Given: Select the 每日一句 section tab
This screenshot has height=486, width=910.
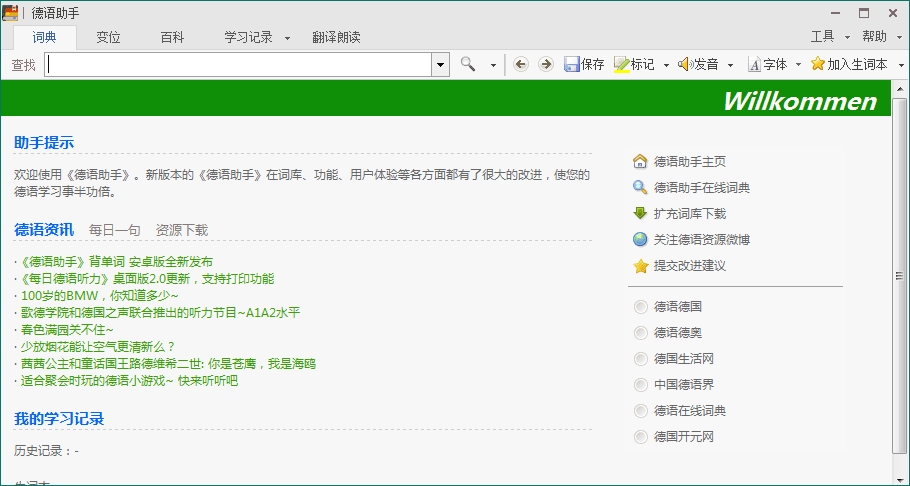Looking at the screenshot, I should point(115,230).
